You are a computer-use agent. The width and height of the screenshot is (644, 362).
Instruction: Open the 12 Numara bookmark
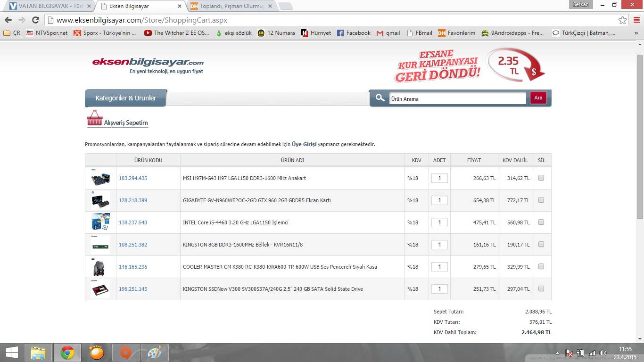point(276,33)
